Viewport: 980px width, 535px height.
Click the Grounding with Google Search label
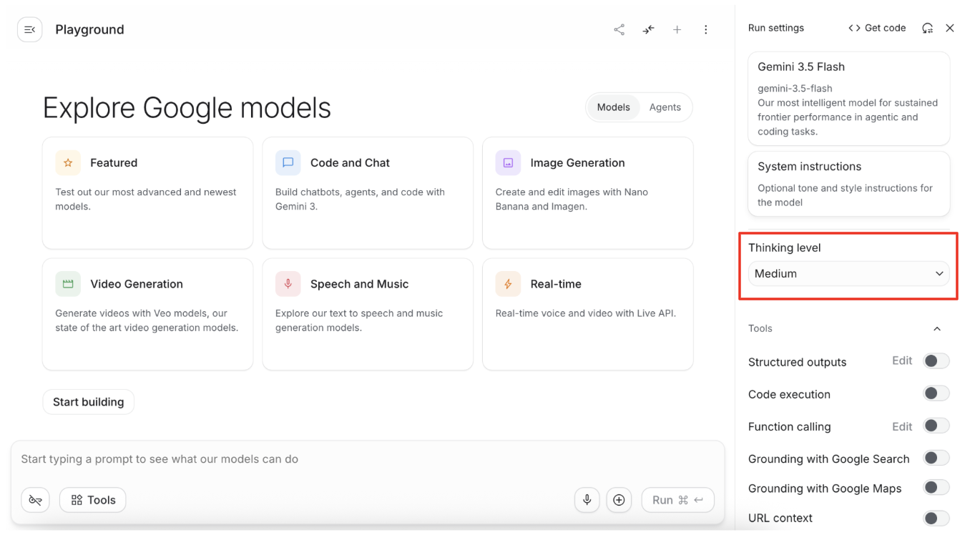tap(829, 458)
